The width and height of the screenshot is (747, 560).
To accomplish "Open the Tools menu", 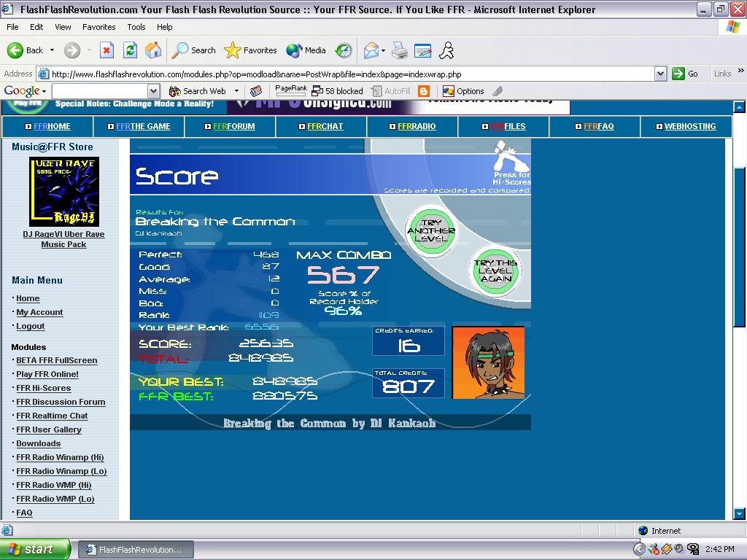I will tap(136, 27).
